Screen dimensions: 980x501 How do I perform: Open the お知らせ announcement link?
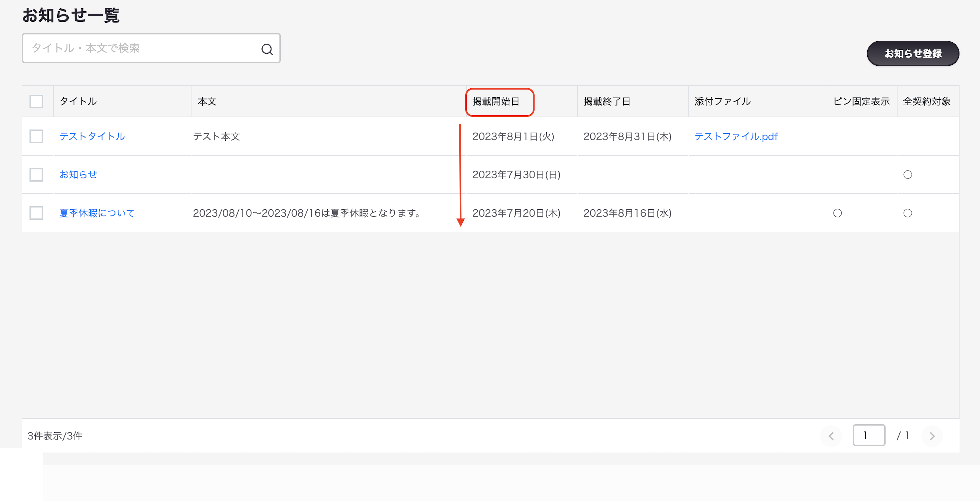pyautogui.click(x=78, y=175)
